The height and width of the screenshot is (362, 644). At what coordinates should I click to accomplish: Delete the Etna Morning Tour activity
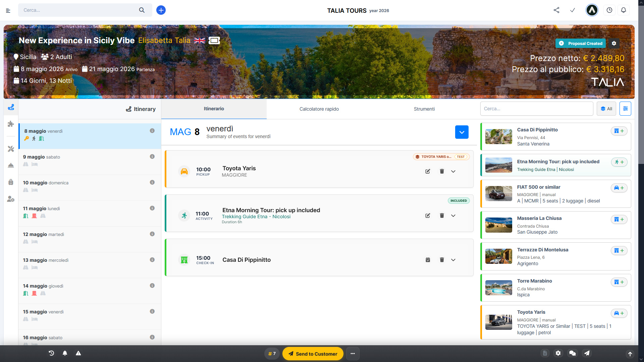[442, 216]
